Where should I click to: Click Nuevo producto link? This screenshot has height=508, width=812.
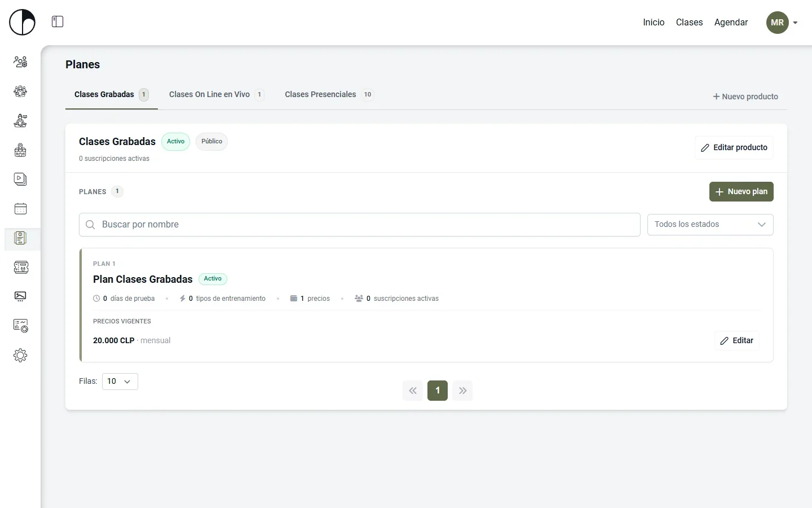745,97
